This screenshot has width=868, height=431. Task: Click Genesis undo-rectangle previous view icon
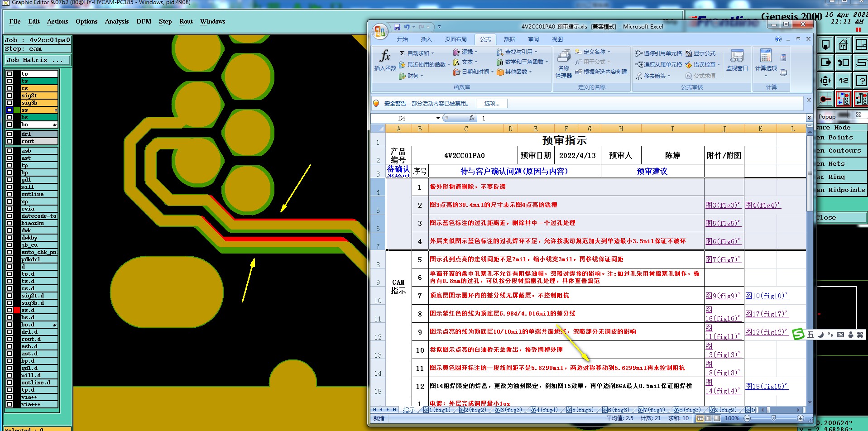tap(843, 62)
